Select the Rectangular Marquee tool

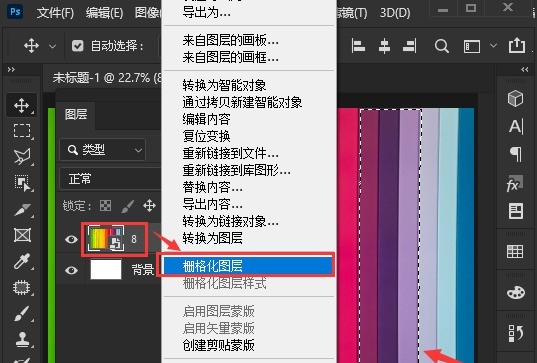[x=22, y=131]
